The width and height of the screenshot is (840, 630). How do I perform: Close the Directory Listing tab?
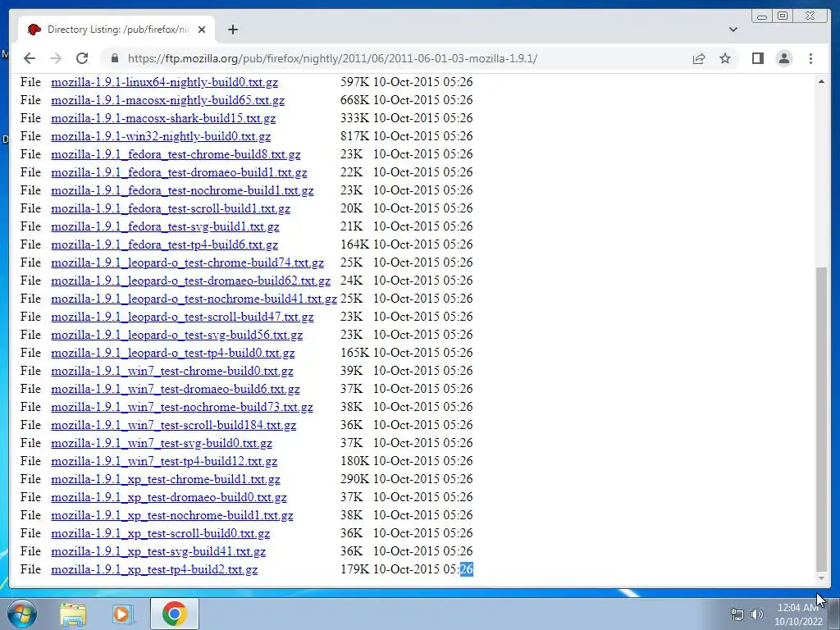pyautogui.click(x=202, y=30)
